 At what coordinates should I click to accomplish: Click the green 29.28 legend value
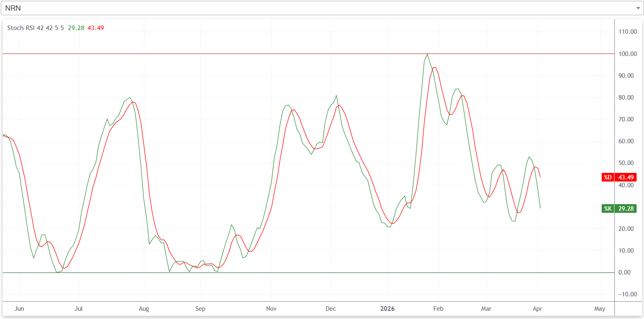point(76,28)
